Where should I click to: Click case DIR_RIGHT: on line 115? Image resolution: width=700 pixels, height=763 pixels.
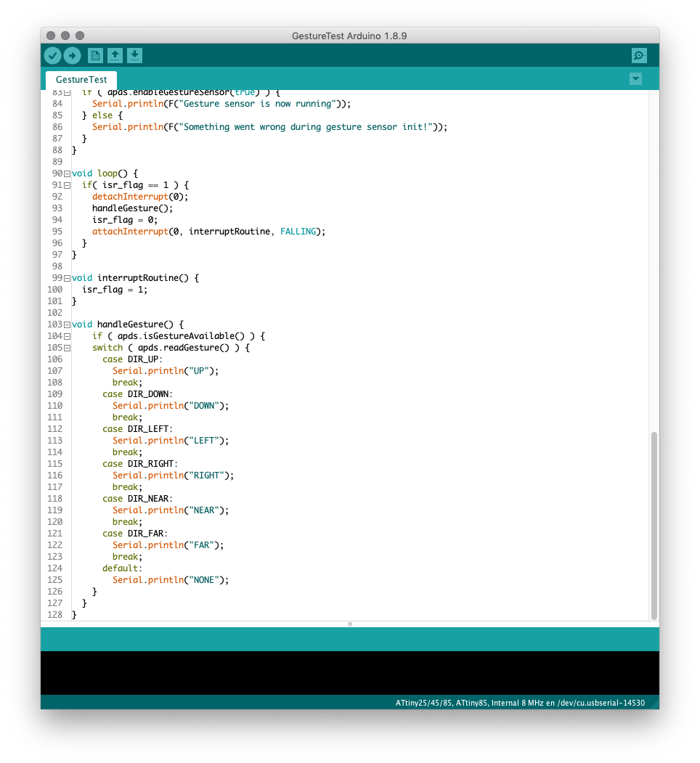pos(140,464)
